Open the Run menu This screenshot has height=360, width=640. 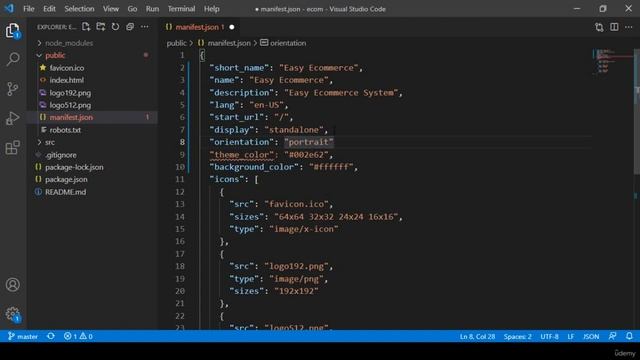click(152, 9)
